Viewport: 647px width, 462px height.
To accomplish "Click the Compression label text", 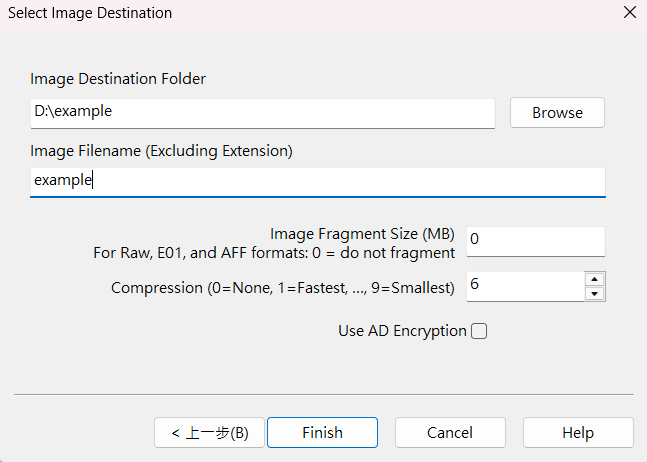I will tap(283, 288).
